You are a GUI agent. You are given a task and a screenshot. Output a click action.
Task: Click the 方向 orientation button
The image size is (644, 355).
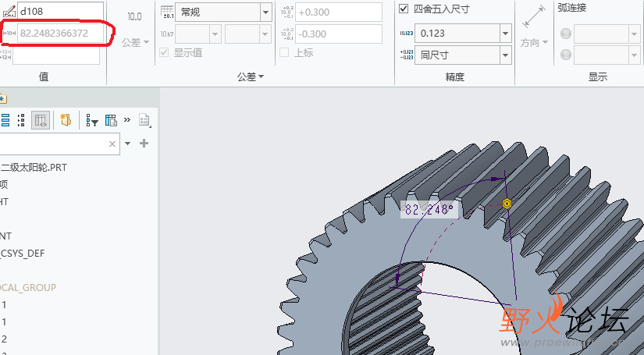click(534, 42)
